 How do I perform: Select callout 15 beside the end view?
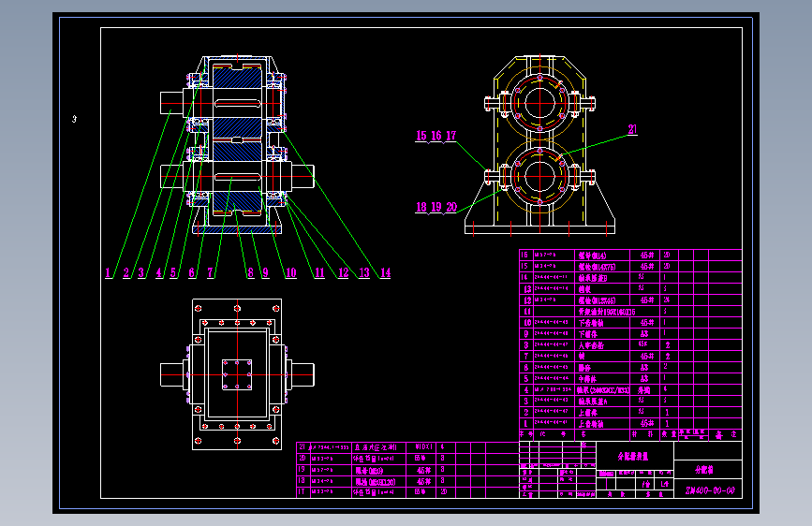point(421,136)
